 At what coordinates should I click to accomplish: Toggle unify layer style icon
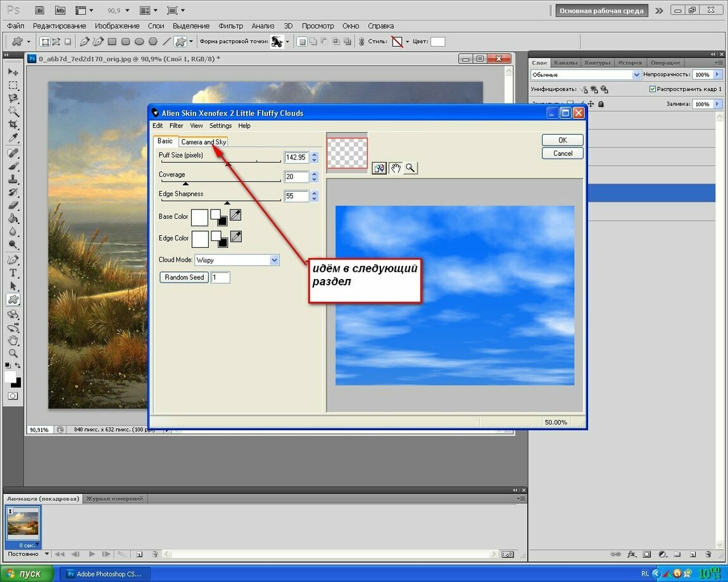point(605,89)
